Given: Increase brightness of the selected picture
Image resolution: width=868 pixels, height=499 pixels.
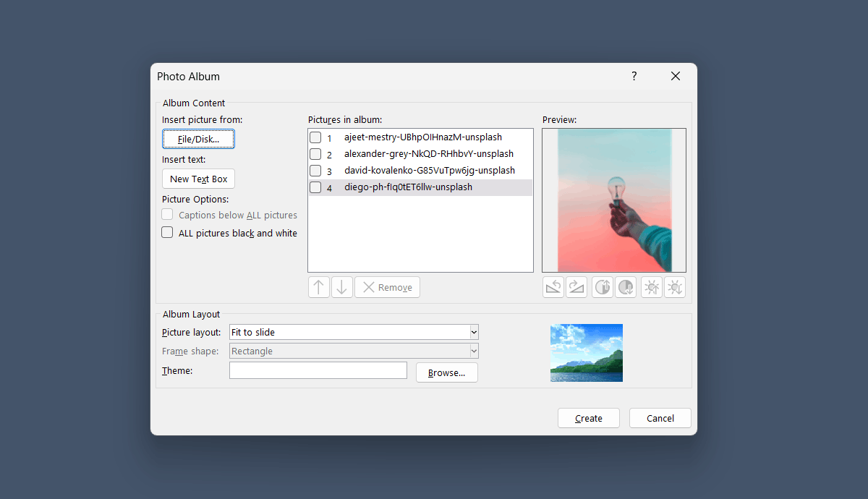Looking at the screenshot, I should click(651, 287).
